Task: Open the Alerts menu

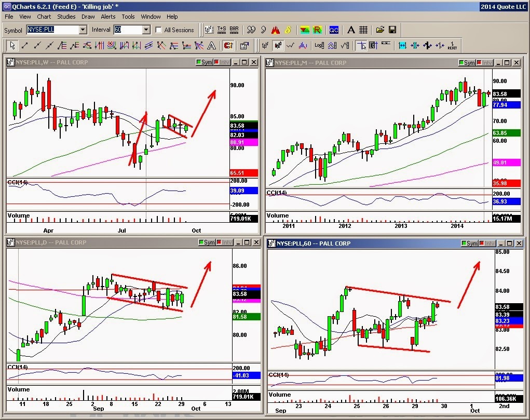Action: pyautogui.click(x=108, y=17)
